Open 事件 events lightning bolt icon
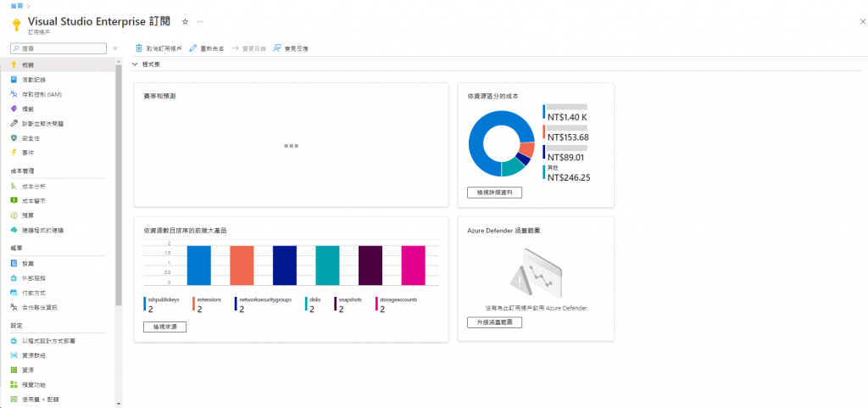The height and width of the screenshot is (408, 868). (14, 152)
